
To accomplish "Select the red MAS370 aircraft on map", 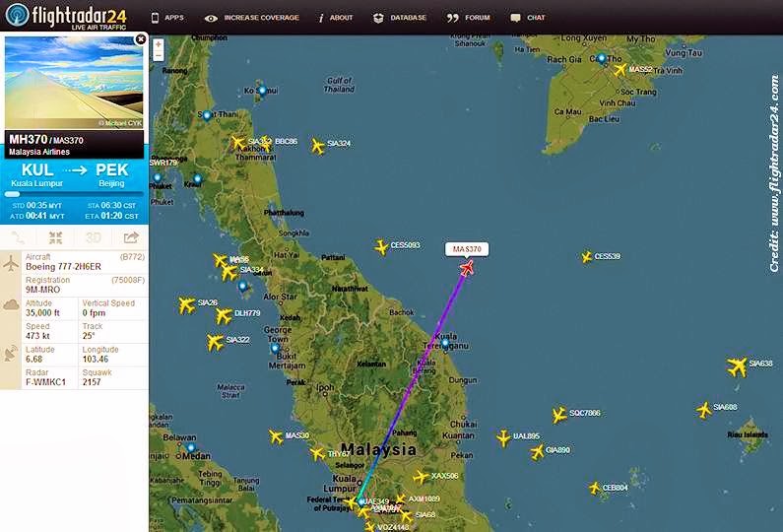I will point(467,268).
